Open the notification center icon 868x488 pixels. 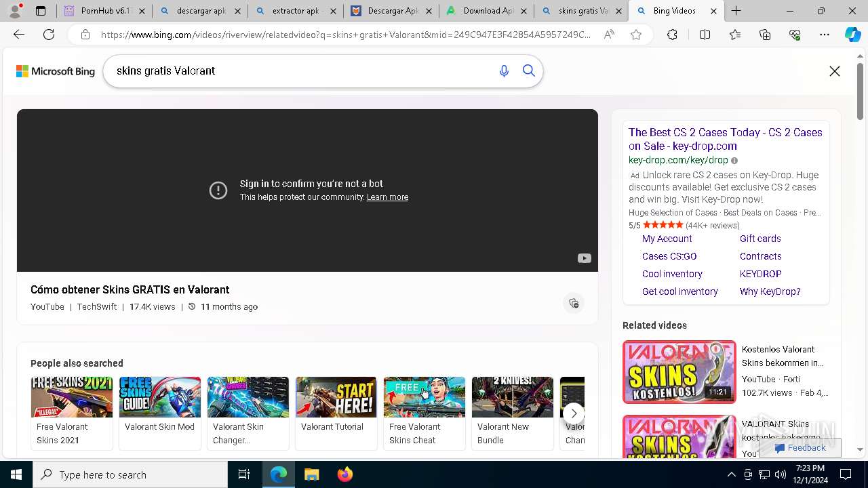click(846, 474)
